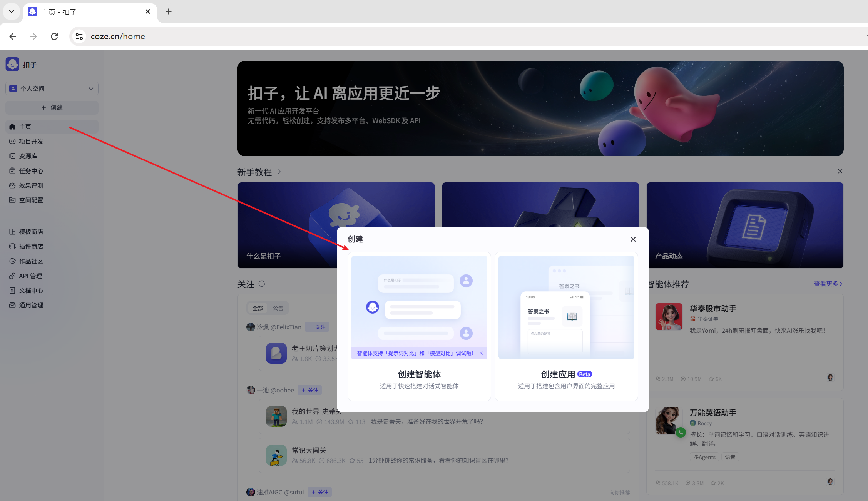Click the + 创建 button in sidebar
The width and height of the screenshot is (868, 501).
click(x=52, y=108)
